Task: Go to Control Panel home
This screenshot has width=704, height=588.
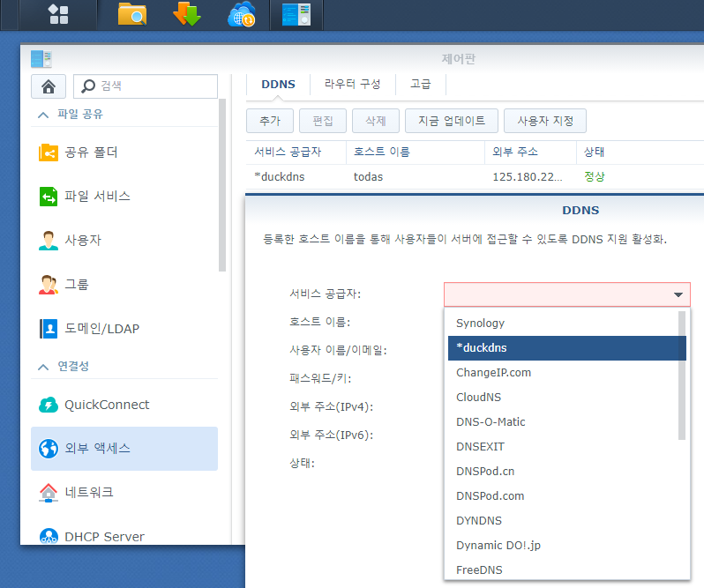Action: [49, 86]
